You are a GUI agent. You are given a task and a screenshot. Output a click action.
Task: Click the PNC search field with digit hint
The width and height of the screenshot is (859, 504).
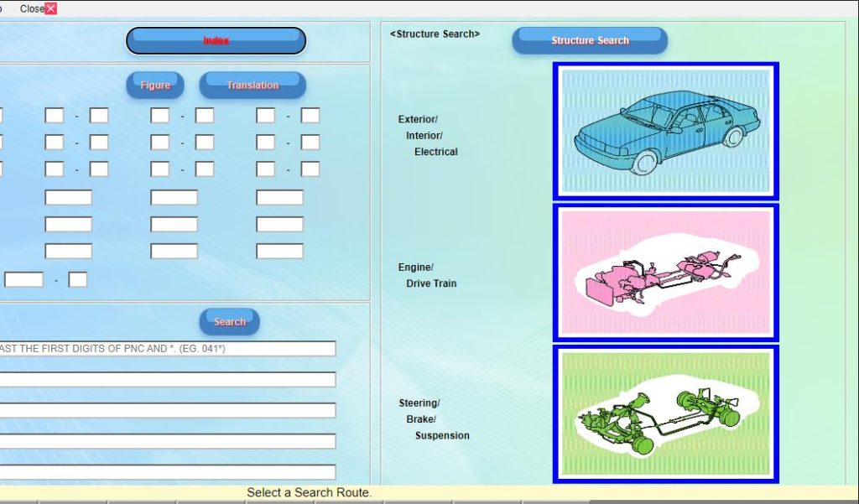168,347
